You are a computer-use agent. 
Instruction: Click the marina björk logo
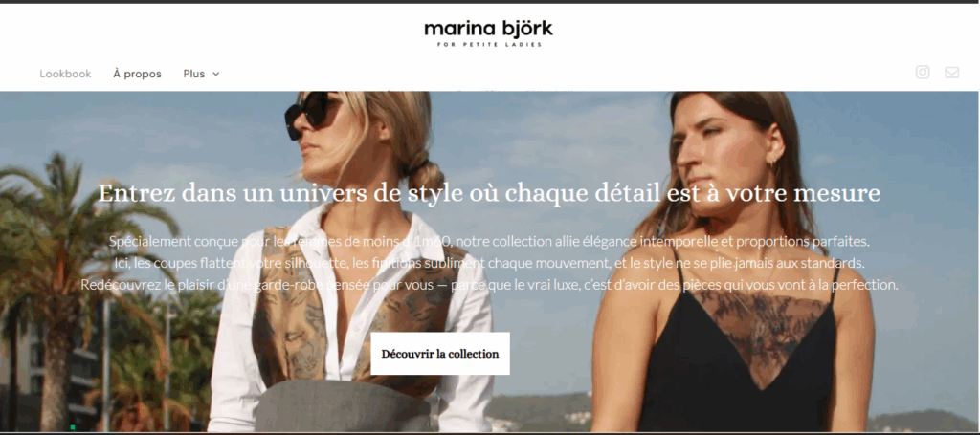point(488,33)
